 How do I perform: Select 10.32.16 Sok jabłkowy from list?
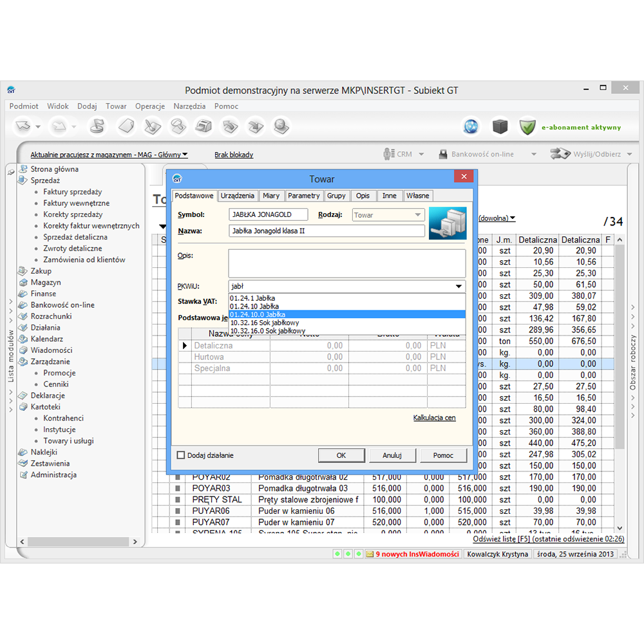[264, 323]
